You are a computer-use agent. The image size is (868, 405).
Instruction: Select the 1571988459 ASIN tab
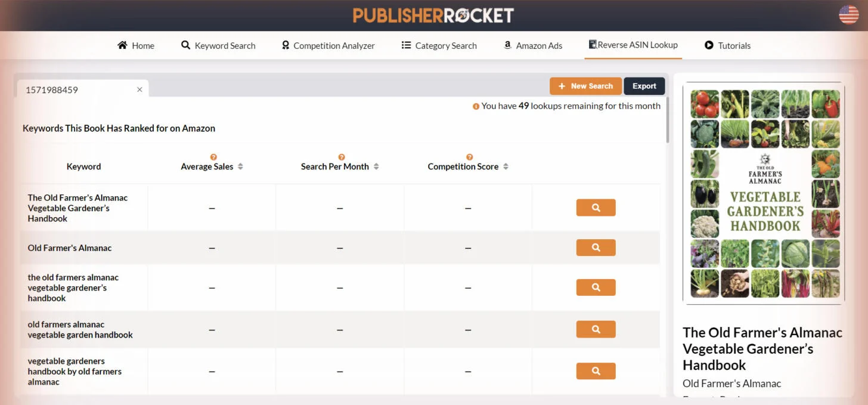(82, 89)
